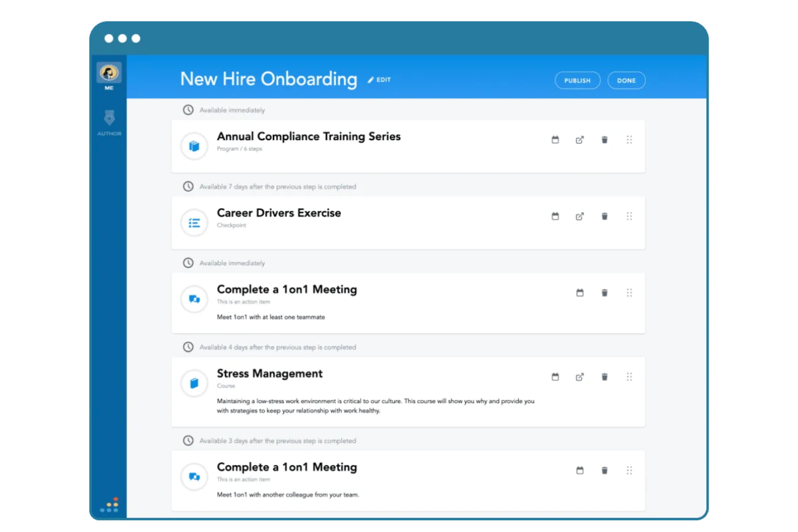Delete the Annual Compliance Training Series step
Screen dimensions: 798x532
(604, 140)
